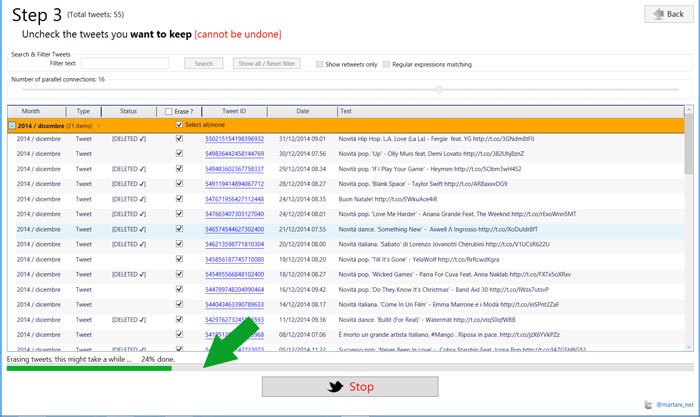Sort by the Text column header
700x417 pixels.
point(511,111)
